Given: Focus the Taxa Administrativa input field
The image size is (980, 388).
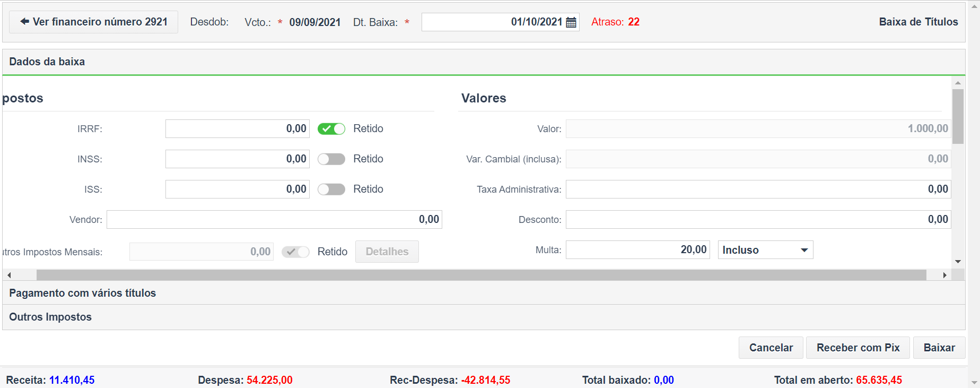Looking at the screenshot, I should click(x=758, y=189).
